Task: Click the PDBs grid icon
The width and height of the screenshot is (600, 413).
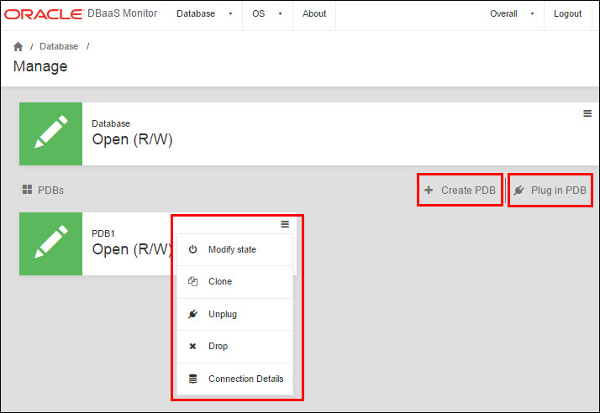Action: click(x=27, y=190)
